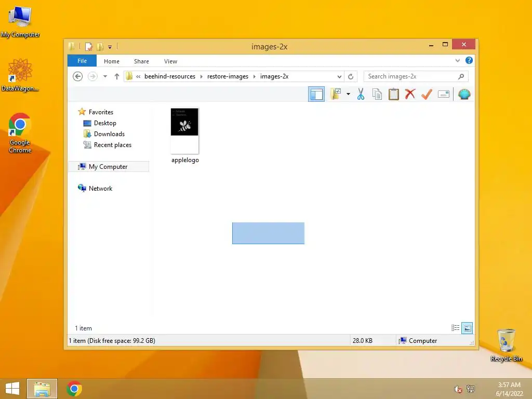
Task: Paste with the clipboard icon
Action: (x=394, y=94)
